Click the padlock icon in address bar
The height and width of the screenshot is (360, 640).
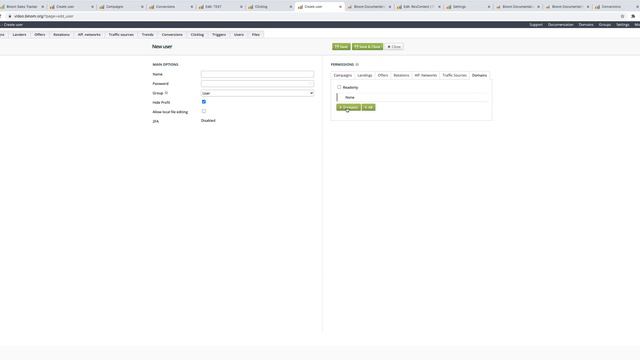tap(10, 16)
